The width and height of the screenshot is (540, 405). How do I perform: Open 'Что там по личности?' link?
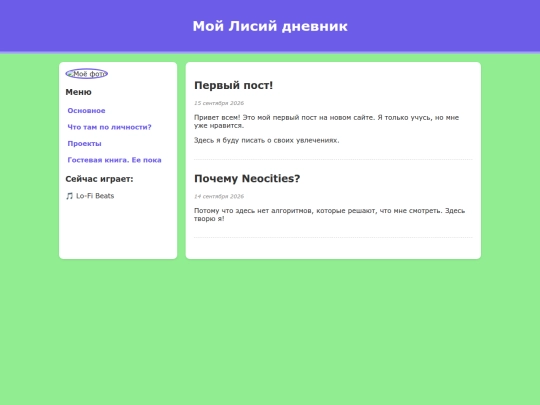click(x=110, y=127)
